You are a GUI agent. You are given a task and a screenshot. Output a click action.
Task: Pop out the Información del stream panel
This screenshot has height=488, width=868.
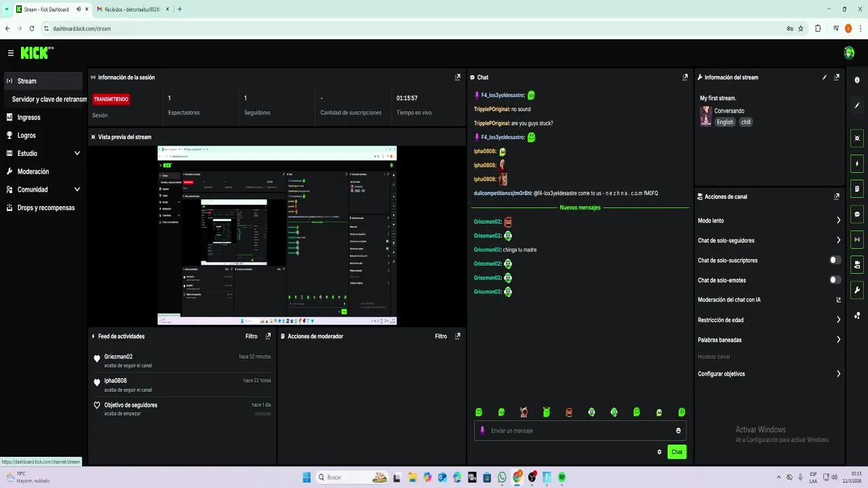pos(837,77)
